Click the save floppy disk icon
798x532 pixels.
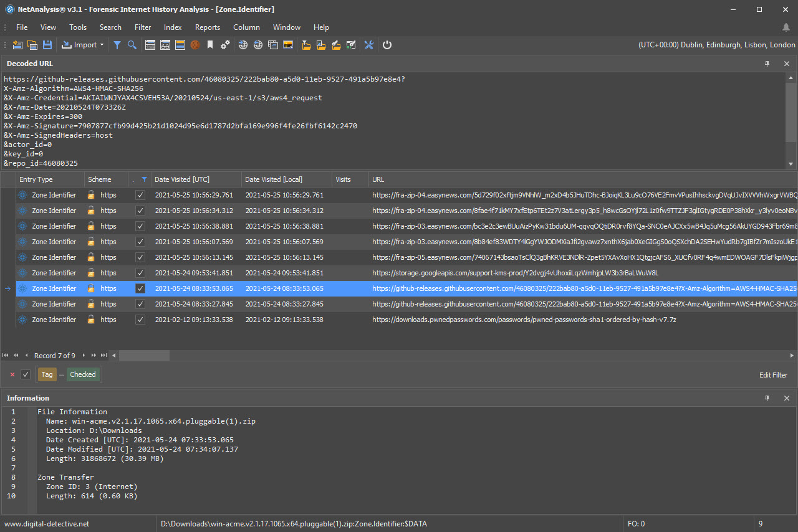coord(47,45)
